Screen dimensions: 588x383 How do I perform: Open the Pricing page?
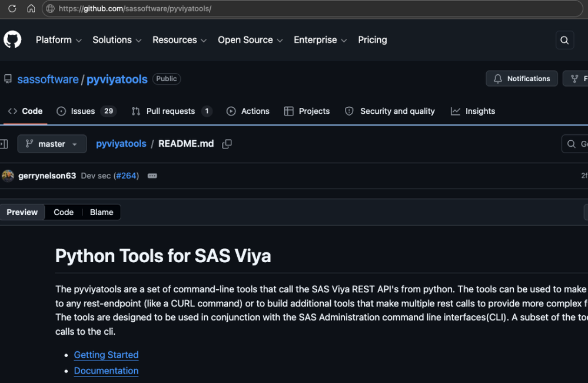point(373,40)
